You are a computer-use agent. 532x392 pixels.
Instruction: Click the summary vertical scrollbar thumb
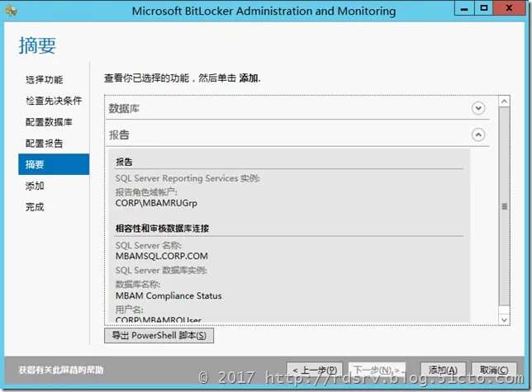[x=504, y=206]
